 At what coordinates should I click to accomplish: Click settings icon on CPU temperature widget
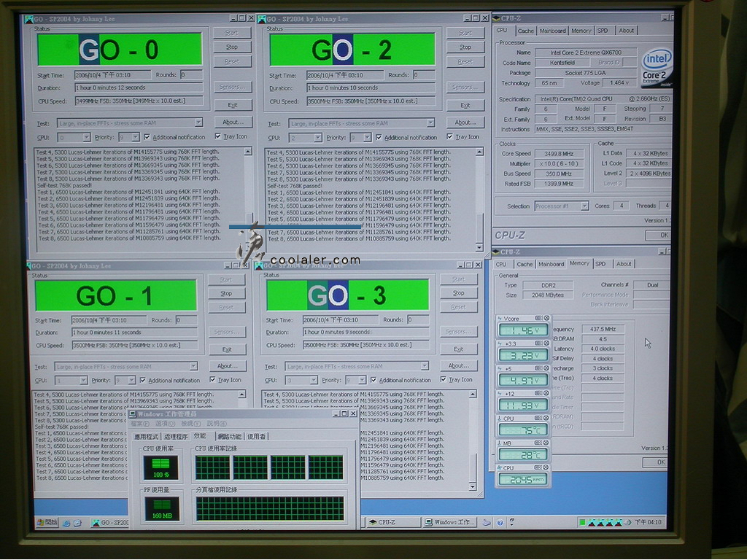(538, 419)
